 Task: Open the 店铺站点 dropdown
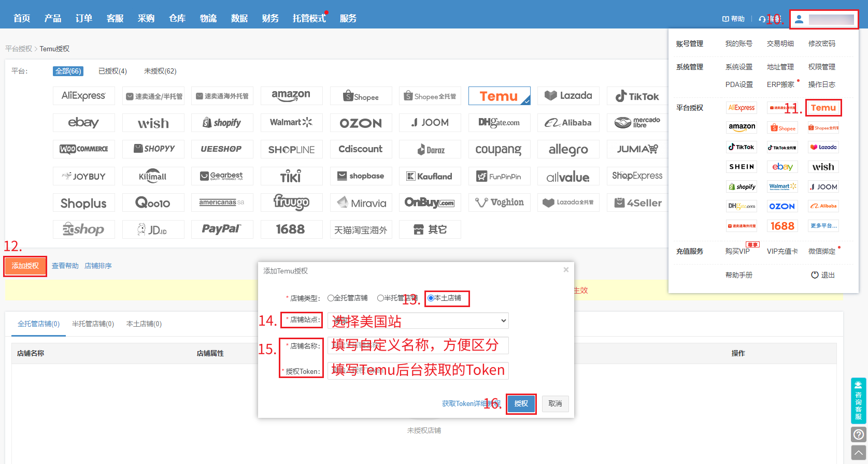pyautogui.click(x=418, y=321)
